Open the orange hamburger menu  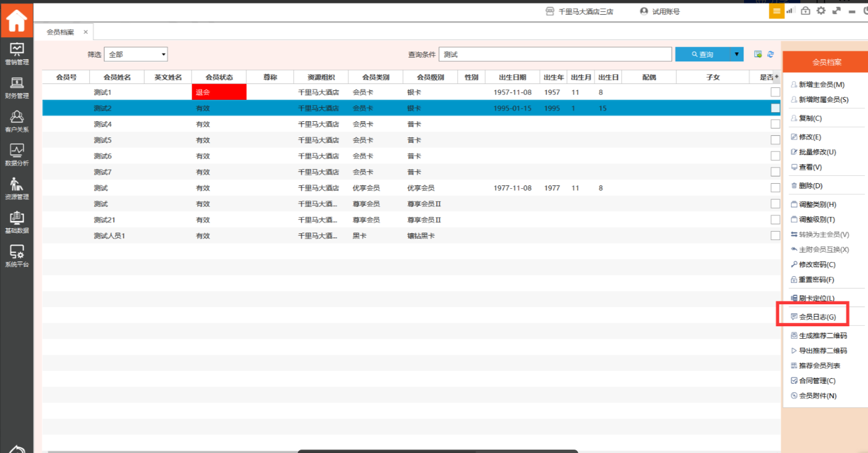click(x=777, y=11)
